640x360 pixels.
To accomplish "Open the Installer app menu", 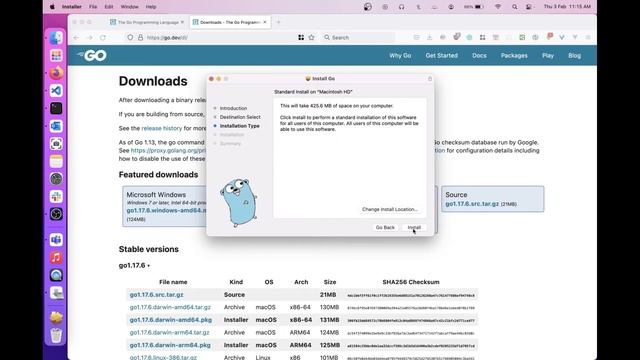I will coord(71,7).
